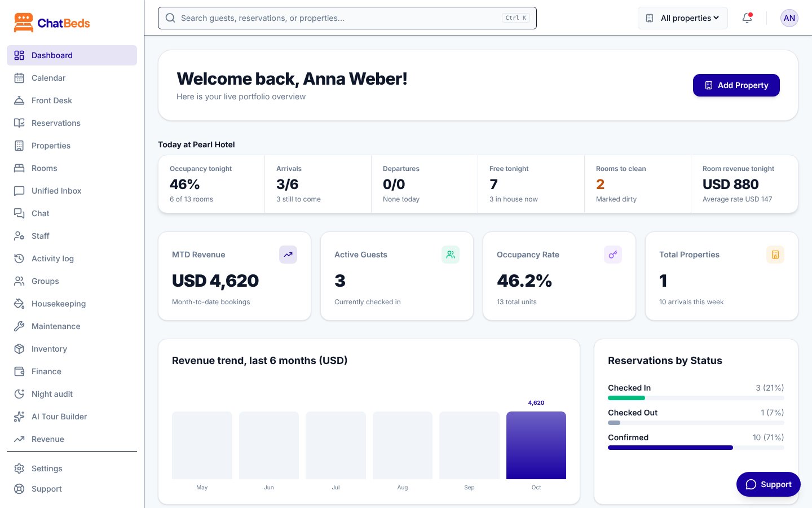This screenshot has width=812, height=508.
Task: Open Groups page
Action: [72, 281]
